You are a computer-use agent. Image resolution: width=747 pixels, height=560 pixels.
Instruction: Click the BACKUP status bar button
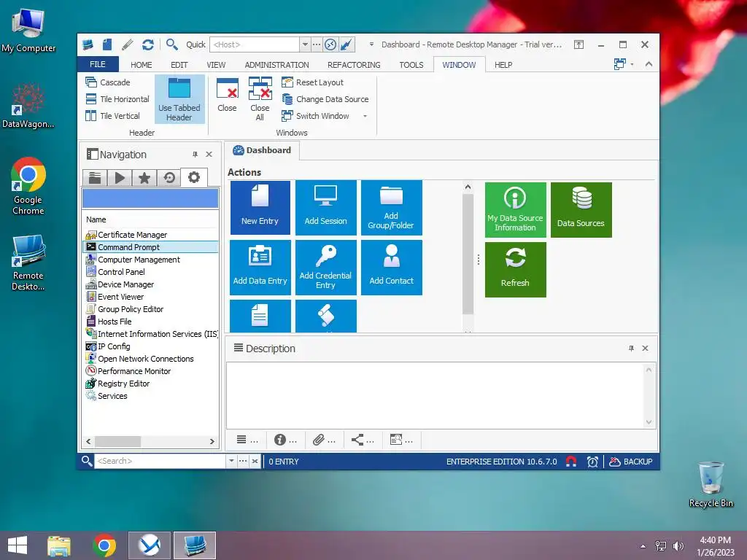[631, 462]
